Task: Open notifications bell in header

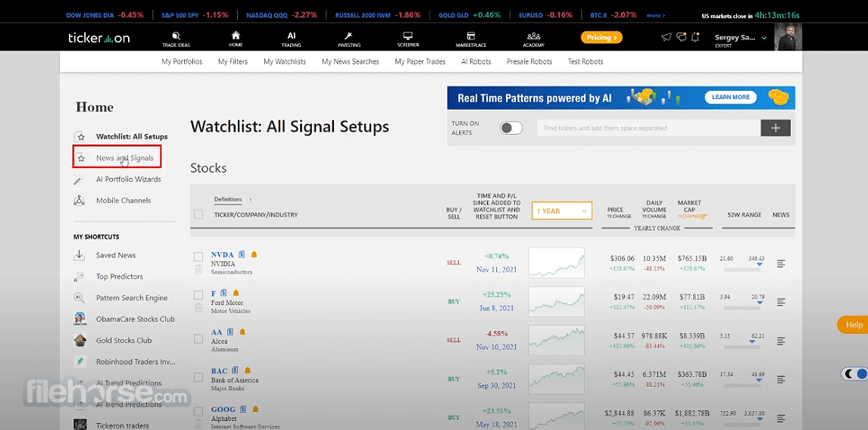Action: coord(695,37)
